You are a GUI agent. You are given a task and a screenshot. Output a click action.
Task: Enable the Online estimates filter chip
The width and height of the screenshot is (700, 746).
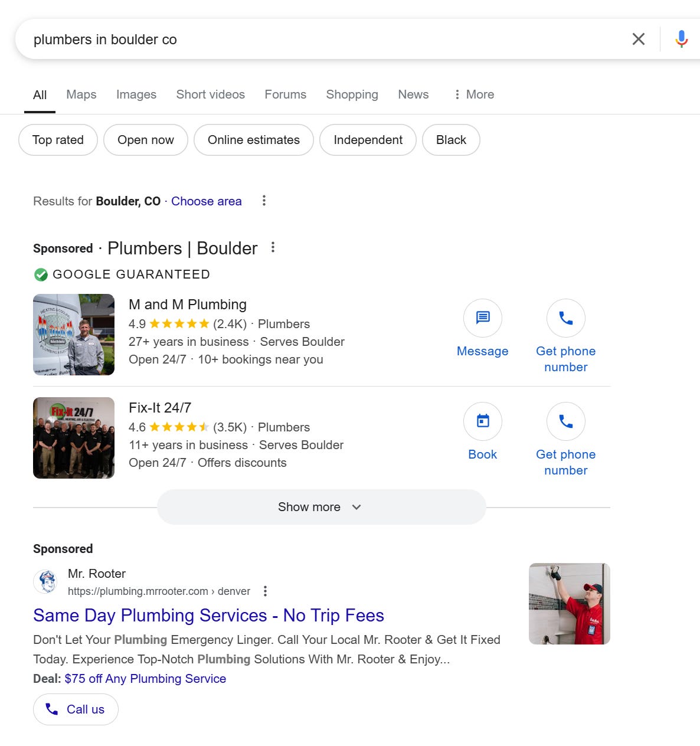(254, 140)
